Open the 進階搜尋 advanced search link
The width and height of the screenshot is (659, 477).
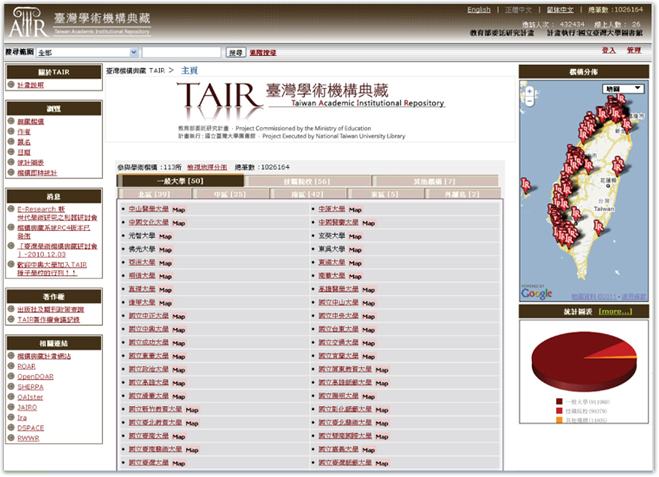pyautogui.click(x=263, y=53)
